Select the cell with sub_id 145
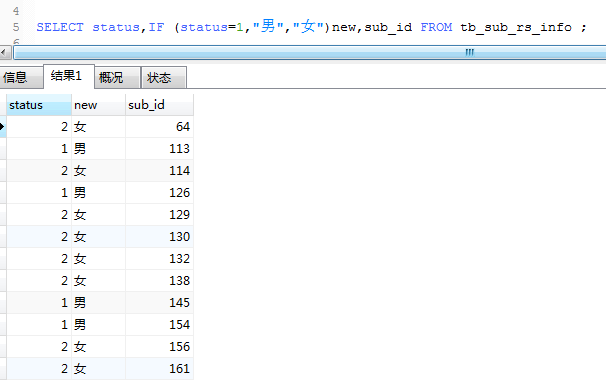 point(159,303)
